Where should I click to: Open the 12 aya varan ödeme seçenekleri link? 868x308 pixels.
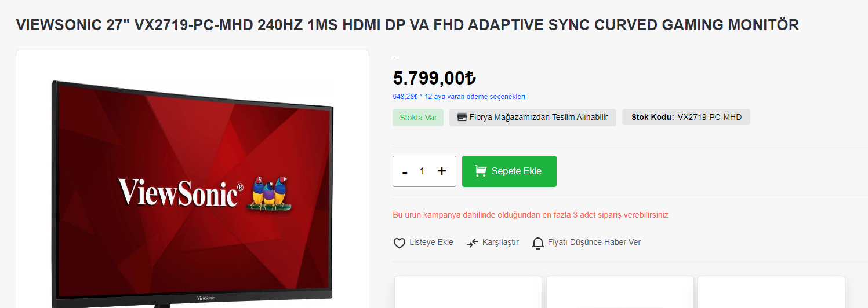click(459, 97)
